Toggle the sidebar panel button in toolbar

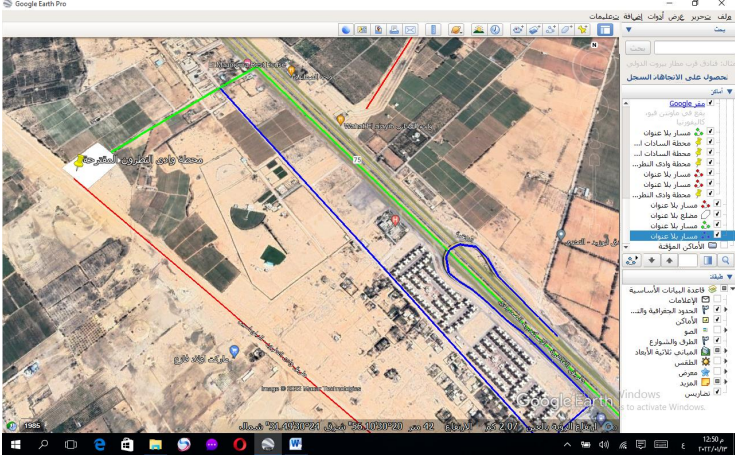(605, 30)
